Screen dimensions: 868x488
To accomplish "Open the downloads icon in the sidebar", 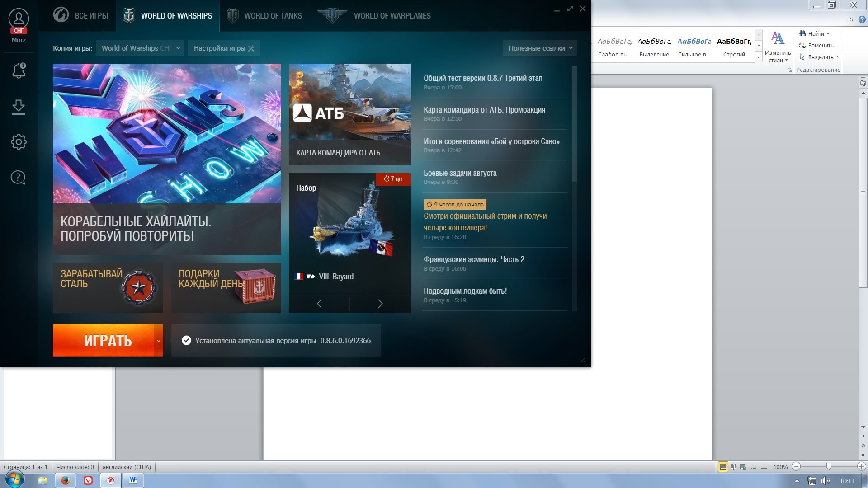I will pos(19,107).
